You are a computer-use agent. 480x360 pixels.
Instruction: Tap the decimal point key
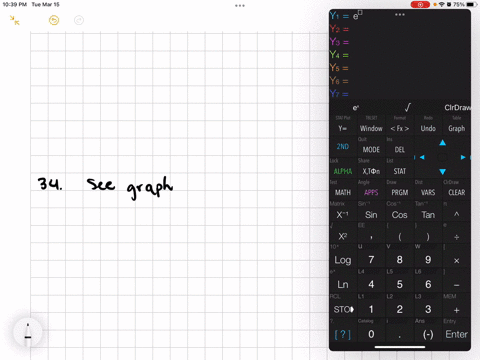click(x=399, y=334)
